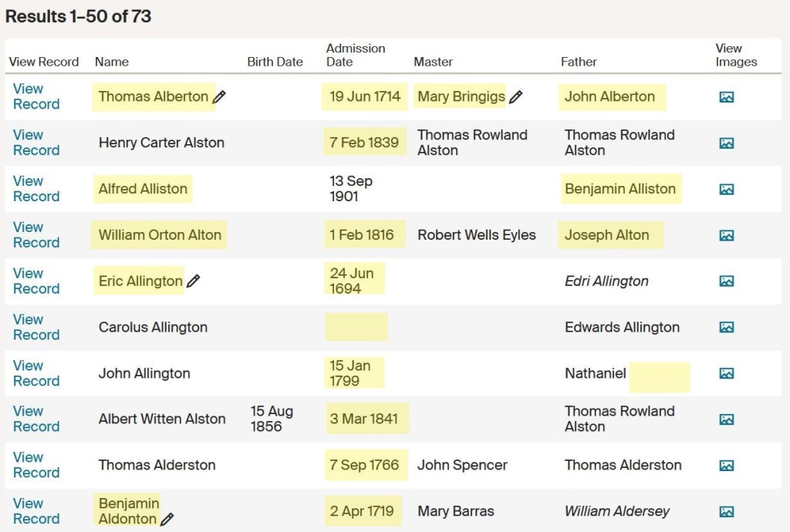Screen dimensions: 790x532
Task: Open image icon for Alfred Alliston row
Action: tap(726, 190)
